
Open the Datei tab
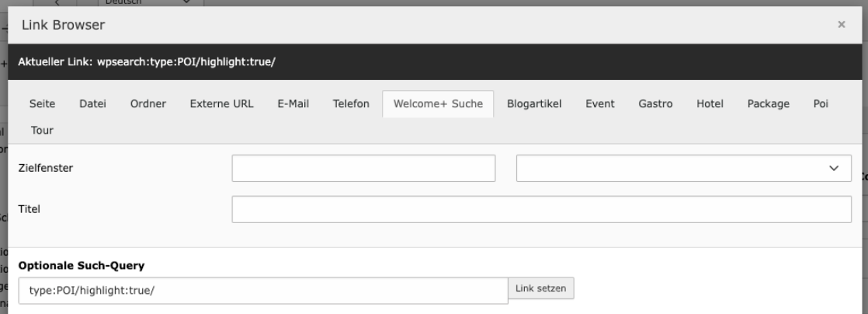(92, 104)
